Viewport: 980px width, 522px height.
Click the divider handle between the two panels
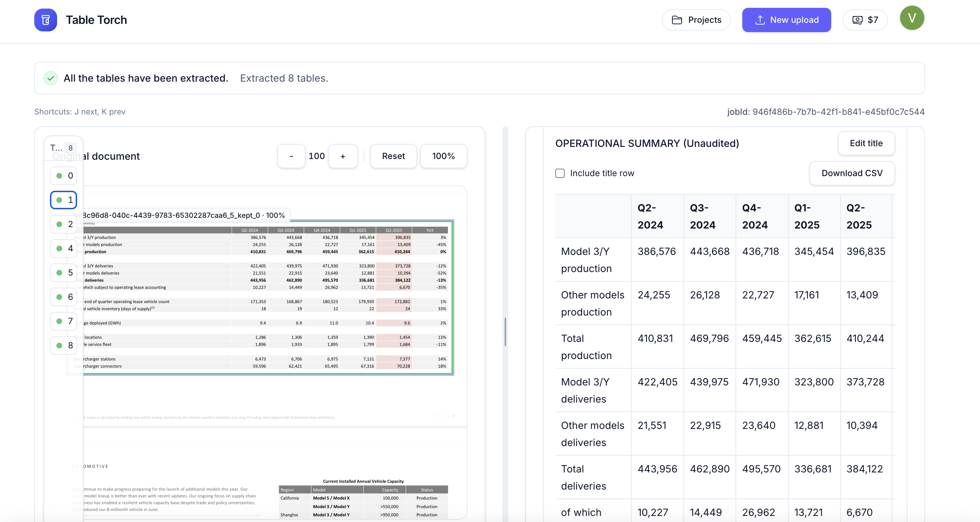click(x=505, y=332)
